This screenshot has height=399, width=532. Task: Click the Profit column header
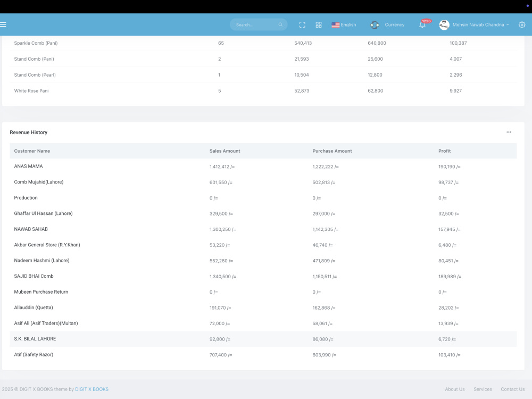[x=444, y=151]
